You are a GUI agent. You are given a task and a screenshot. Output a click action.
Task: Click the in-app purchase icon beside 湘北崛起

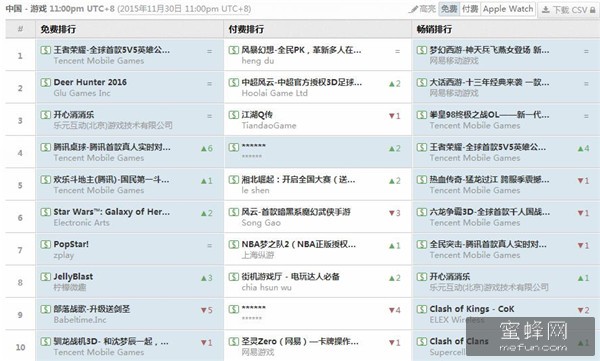tap(234, 180)
